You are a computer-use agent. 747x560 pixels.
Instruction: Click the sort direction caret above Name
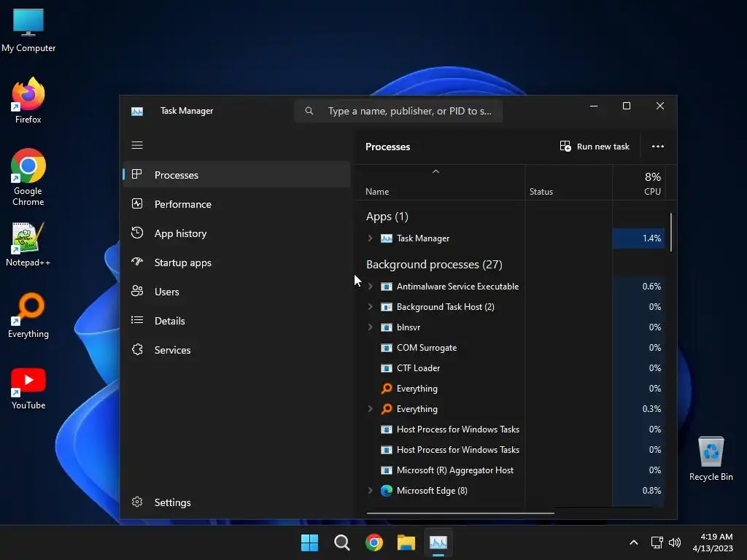click(x=436, y=171)
